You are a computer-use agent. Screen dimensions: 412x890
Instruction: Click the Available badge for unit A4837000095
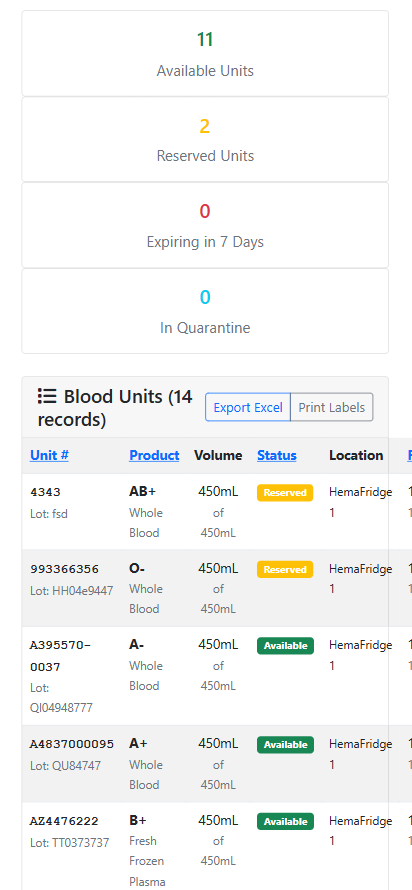pos(285,745)
